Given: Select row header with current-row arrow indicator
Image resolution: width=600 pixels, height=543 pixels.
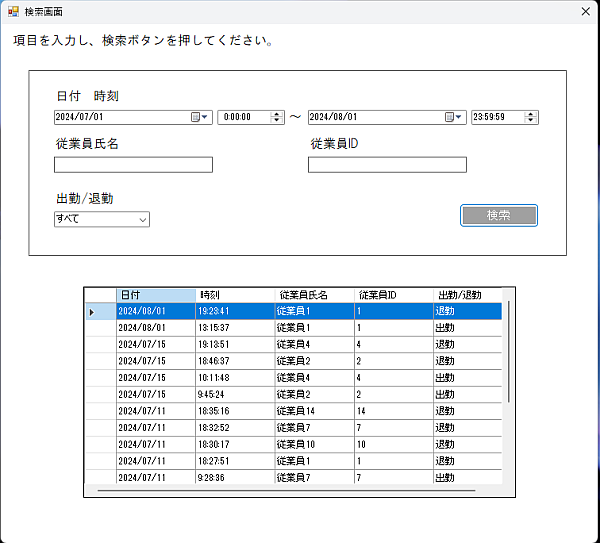Looking at the screenshot, I should [x=101, y=311].
